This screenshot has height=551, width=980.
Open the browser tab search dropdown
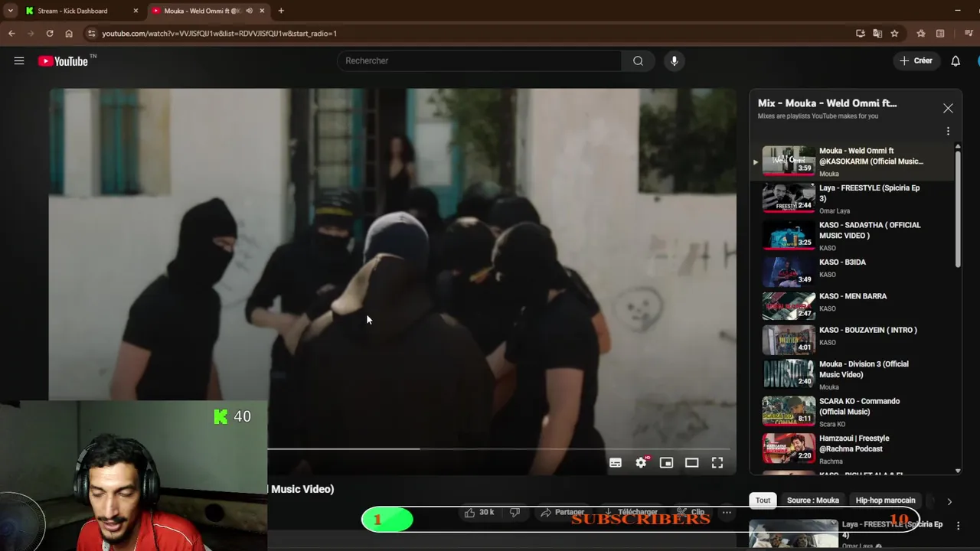point(10,11)
